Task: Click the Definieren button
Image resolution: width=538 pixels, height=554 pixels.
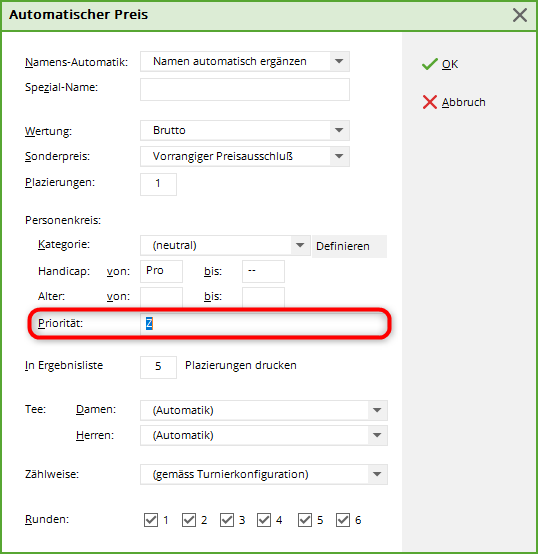Action: pyautogui.click(x=349, y=246)
